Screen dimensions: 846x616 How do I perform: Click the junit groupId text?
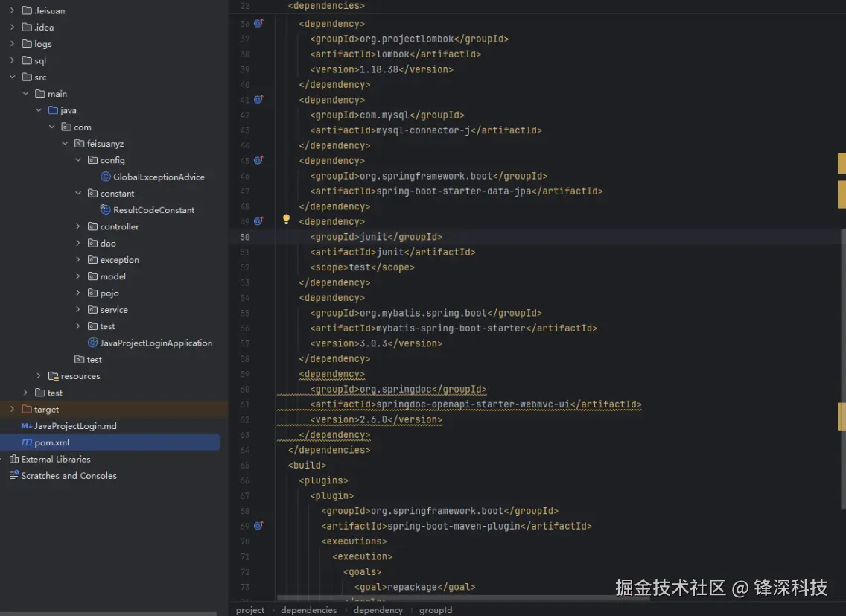click(x=373, y=237)
